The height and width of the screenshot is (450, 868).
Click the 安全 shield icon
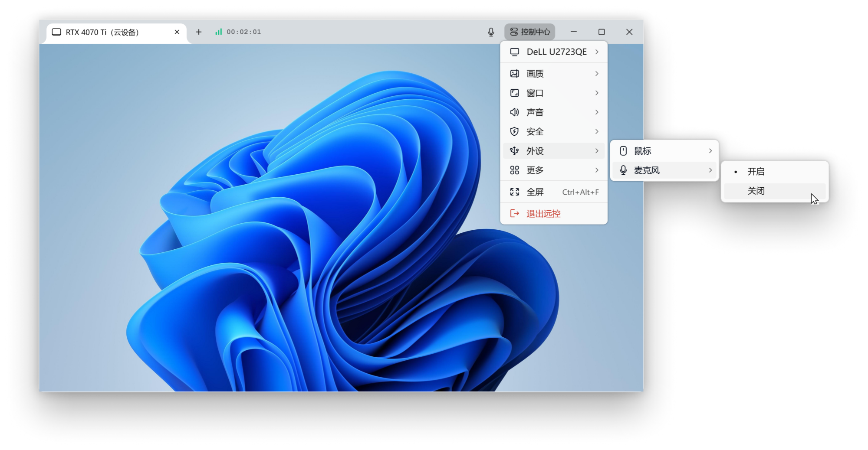coord(514,132)
